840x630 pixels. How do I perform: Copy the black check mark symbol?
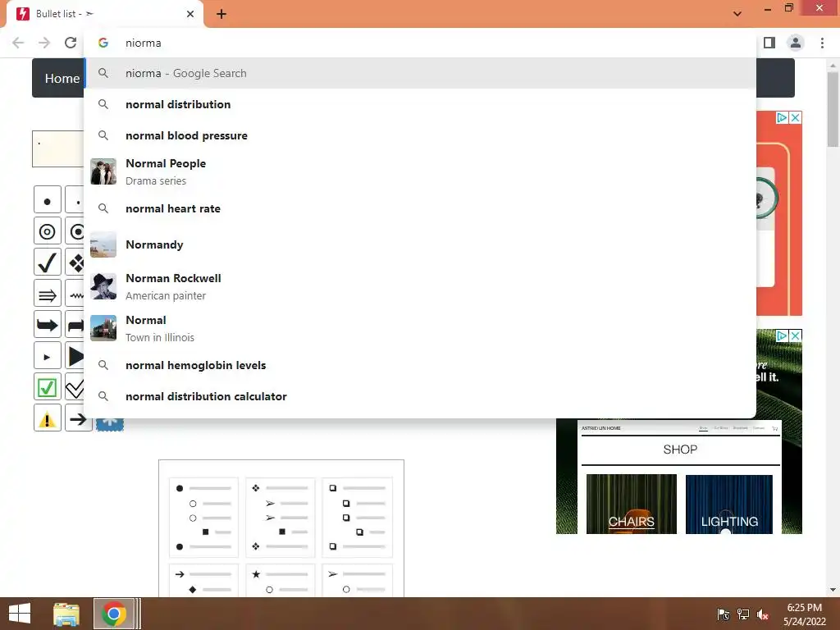pyautogui.click(x=47, y=262)
